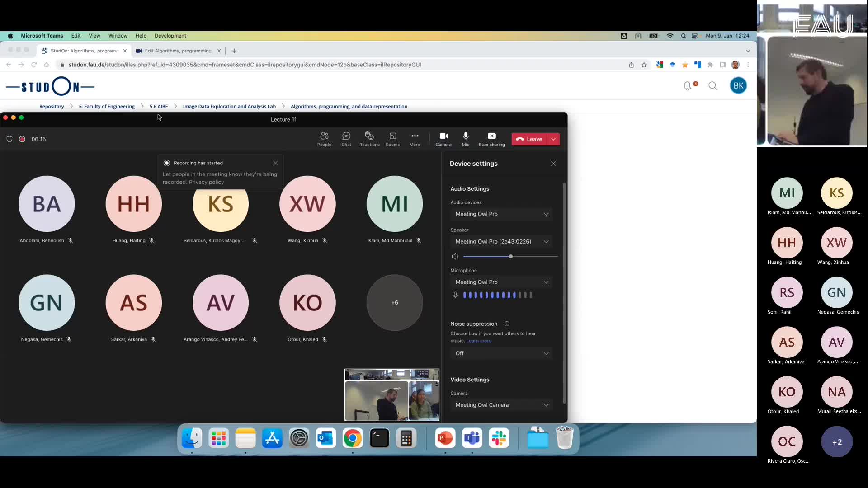Open the Speaker device dropdown
The height and width of the screenshot is (488, 868).
(501, 241)
